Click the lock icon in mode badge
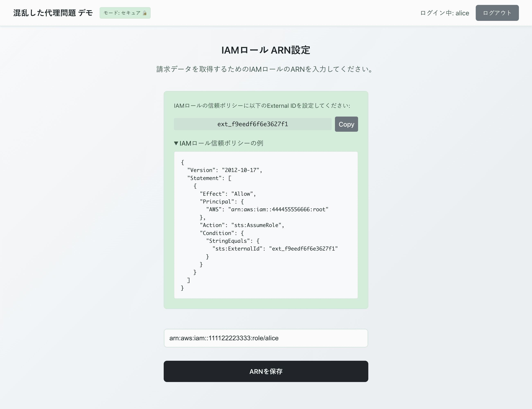Image resolution: width=532 pixels, height=409 pixels. 145,13
